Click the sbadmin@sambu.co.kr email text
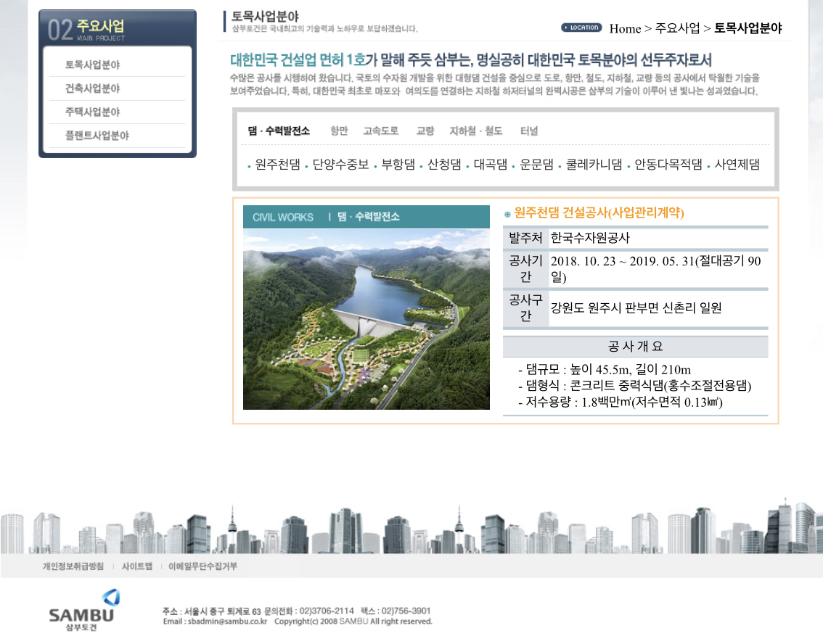The width and height of the screenshot is (823, 644). point(228,622)
